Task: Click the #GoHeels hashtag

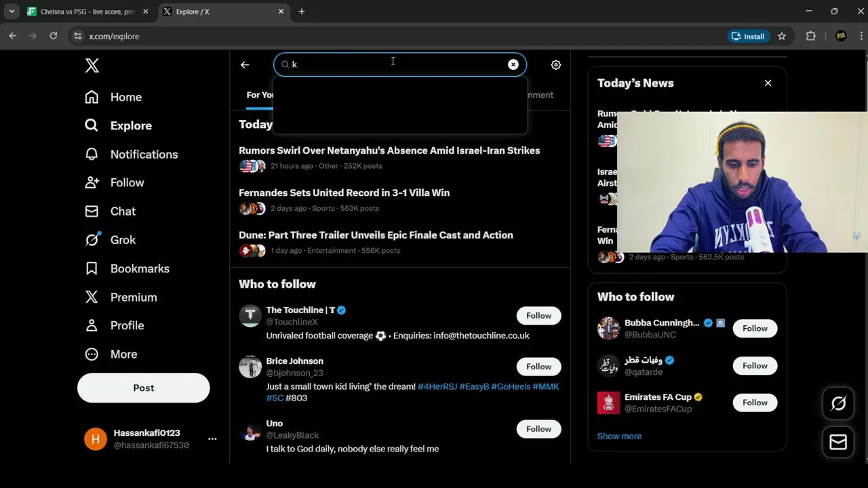Action: coord(511,386)
